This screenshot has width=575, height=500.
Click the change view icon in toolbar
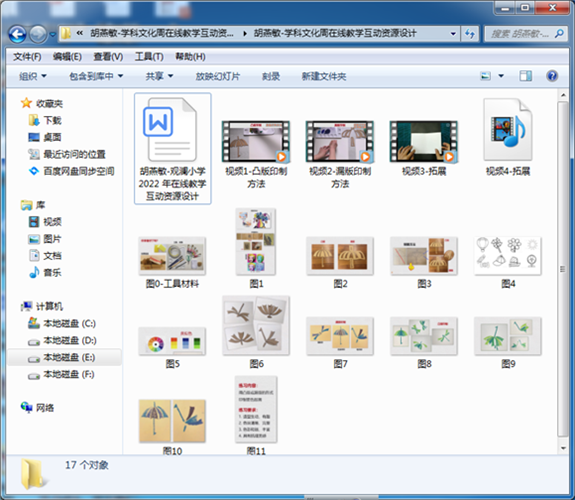click(486, 76)
